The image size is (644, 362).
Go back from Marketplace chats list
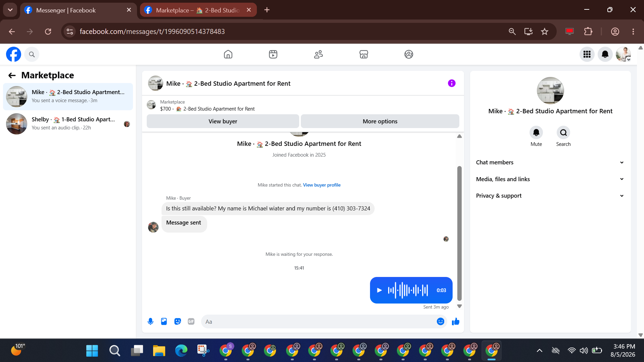(x=12, y=75)
